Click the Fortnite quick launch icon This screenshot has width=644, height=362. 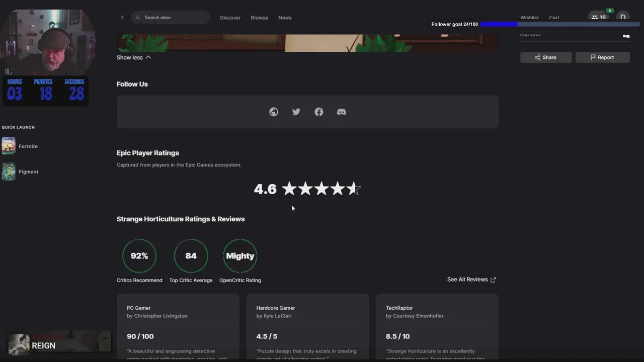tap(9, 146)
